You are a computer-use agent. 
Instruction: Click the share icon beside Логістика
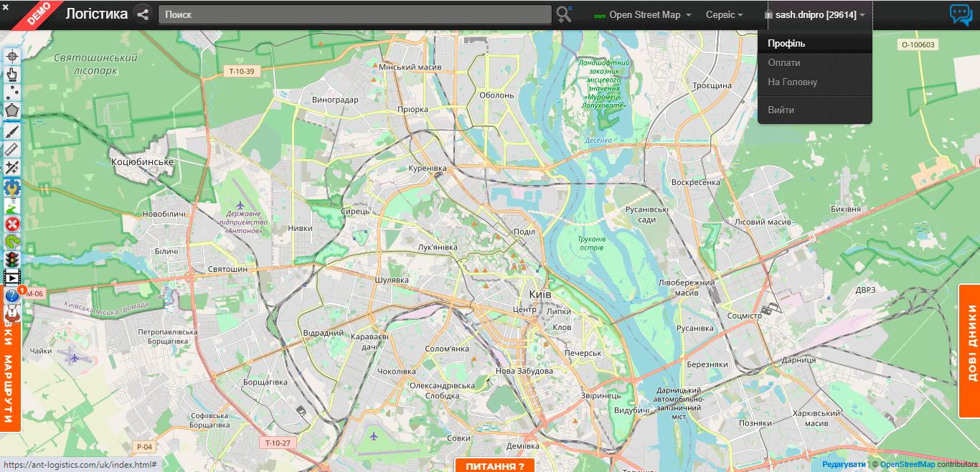tap(143, 14)
